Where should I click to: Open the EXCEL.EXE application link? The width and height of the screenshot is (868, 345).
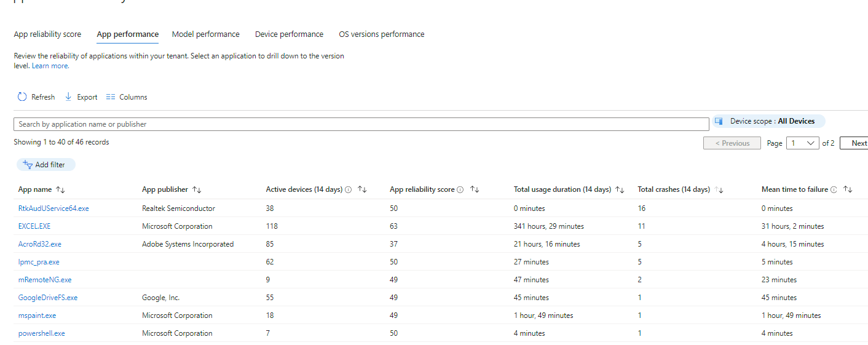click(x=34, y=226)
